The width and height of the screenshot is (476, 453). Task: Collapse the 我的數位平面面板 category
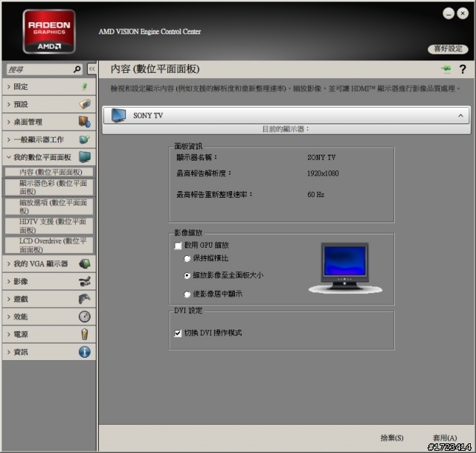point(8,157)
